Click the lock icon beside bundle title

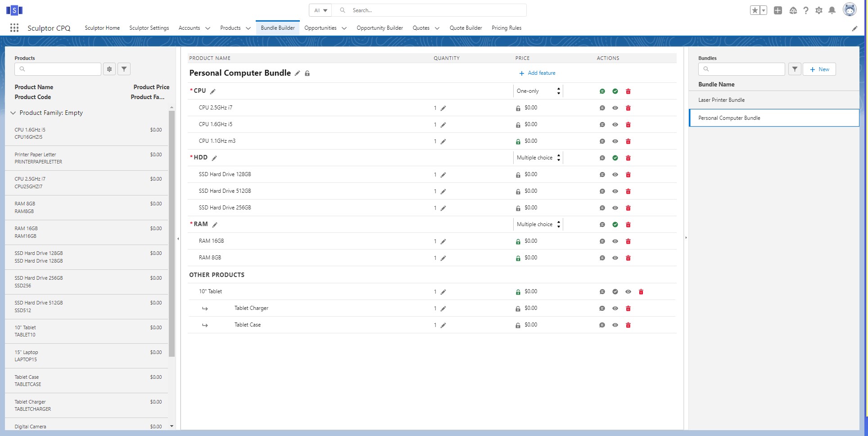[x=307, y=73]
